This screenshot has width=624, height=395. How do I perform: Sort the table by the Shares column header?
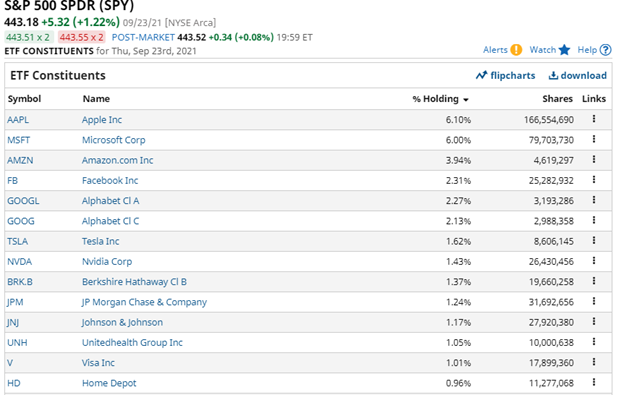point(557,99)
